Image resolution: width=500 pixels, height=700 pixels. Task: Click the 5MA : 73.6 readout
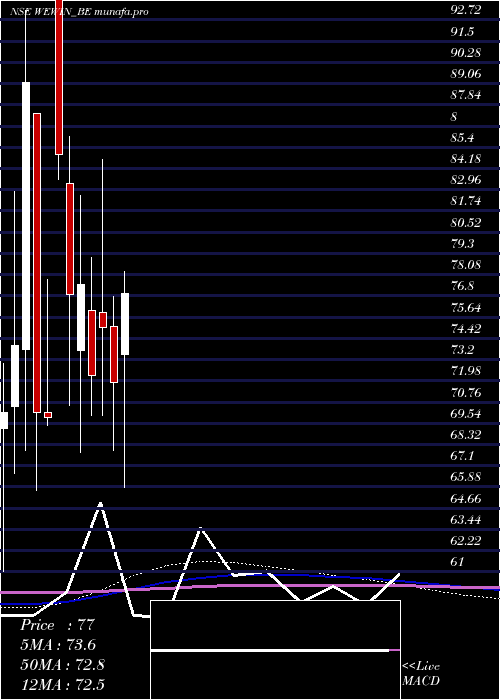[x=58, y=645]
